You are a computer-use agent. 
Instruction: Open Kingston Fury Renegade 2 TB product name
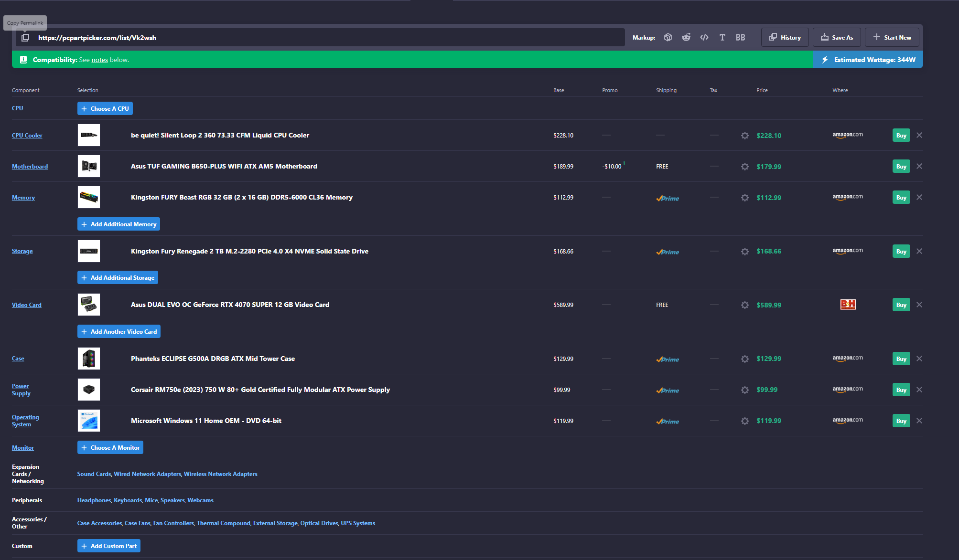pos(249,251)
